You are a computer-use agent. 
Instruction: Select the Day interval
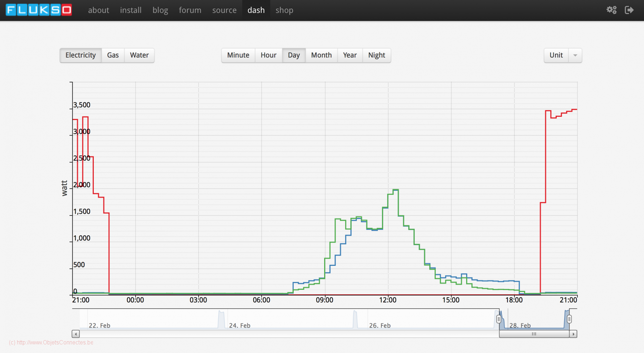point(294,55)
